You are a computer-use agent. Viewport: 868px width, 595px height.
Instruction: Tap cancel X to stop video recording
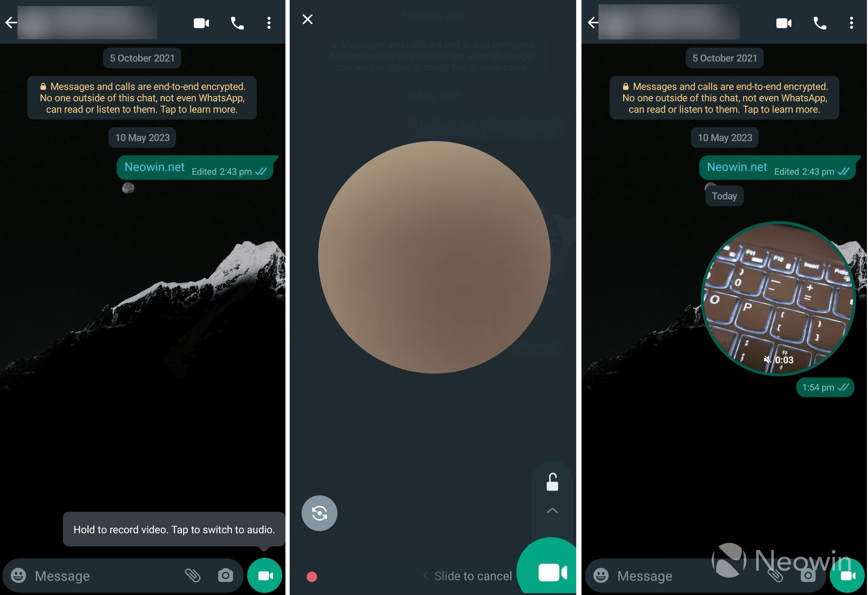point(307,19)
